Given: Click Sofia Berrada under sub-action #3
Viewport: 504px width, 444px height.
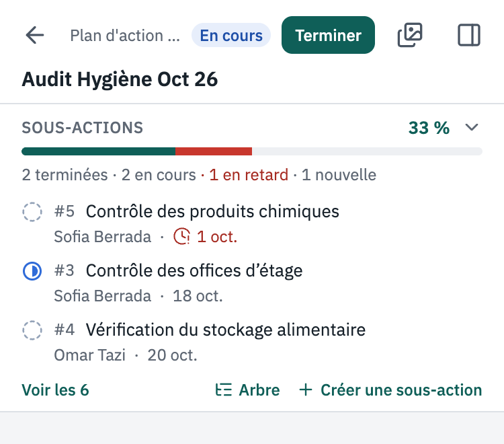Looking at the screenshot, I should coord(103,296).
